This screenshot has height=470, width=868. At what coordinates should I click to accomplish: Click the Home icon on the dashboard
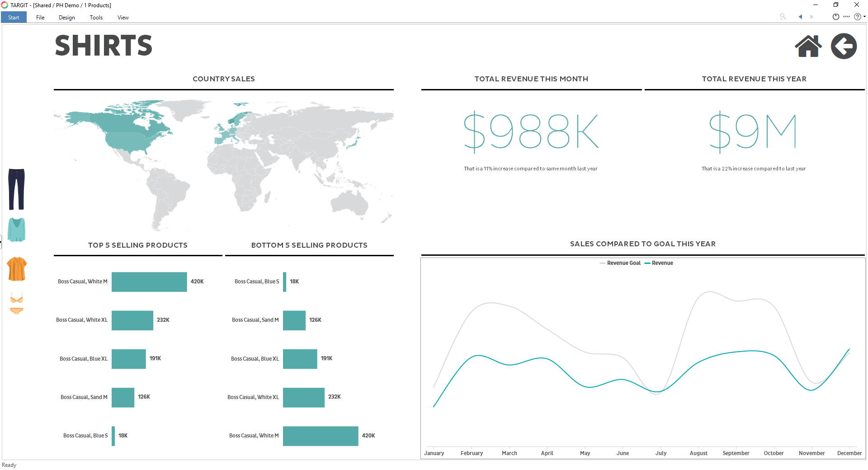tap(808, 46)
